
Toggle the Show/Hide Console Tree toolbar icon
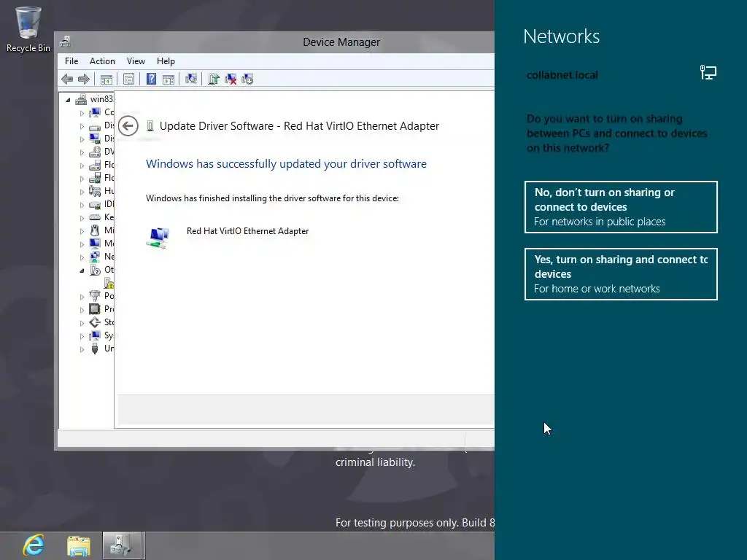pos(107,79)
